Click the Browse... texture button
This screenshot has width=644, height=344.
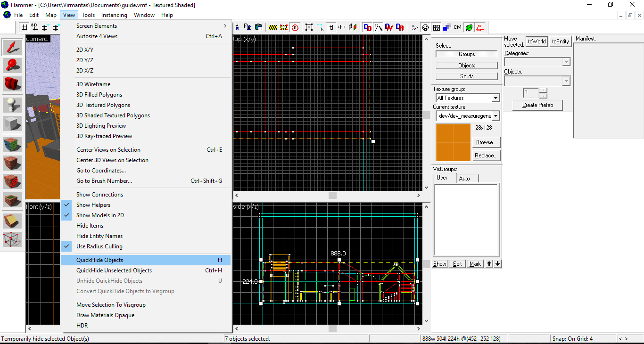coord(486,142)
